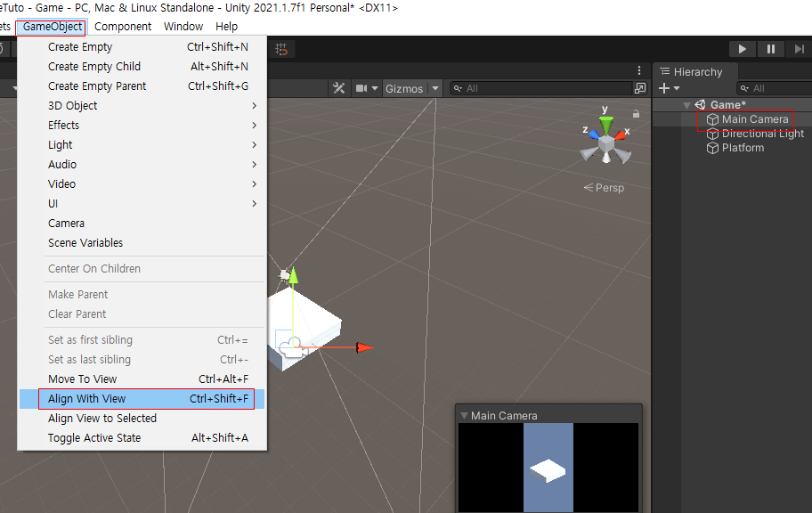This screenshot has height=513, width=812.
Task: Toggle scene rotation lock icon
Action: (636, 113)
